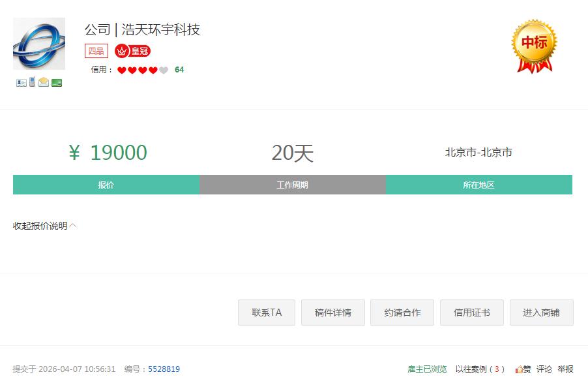This screenshot has width=588, height=383.
Task: Click the credit score 64
Action: pos(179,70)
